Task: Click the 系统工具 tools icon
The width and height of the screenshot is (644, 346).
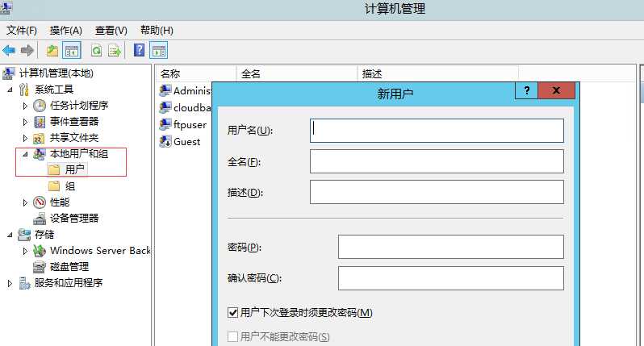Action: pos(24,90)
